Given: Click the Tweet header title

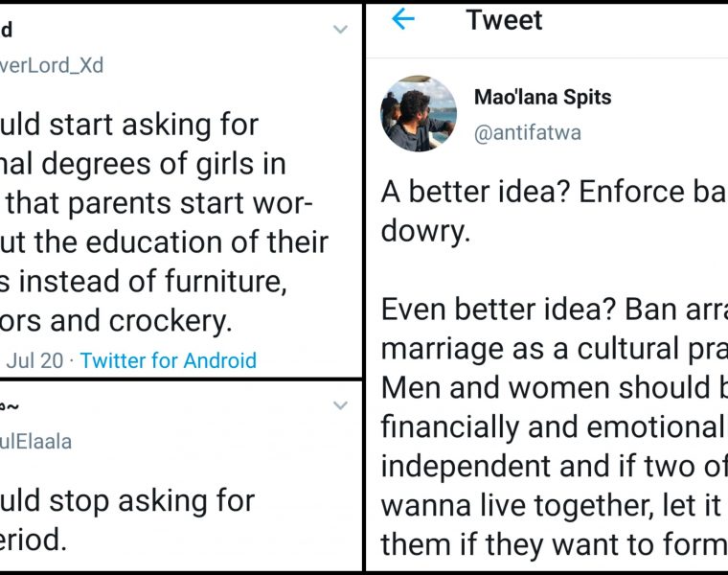Looking at the screenshot, I should (504, 20).
